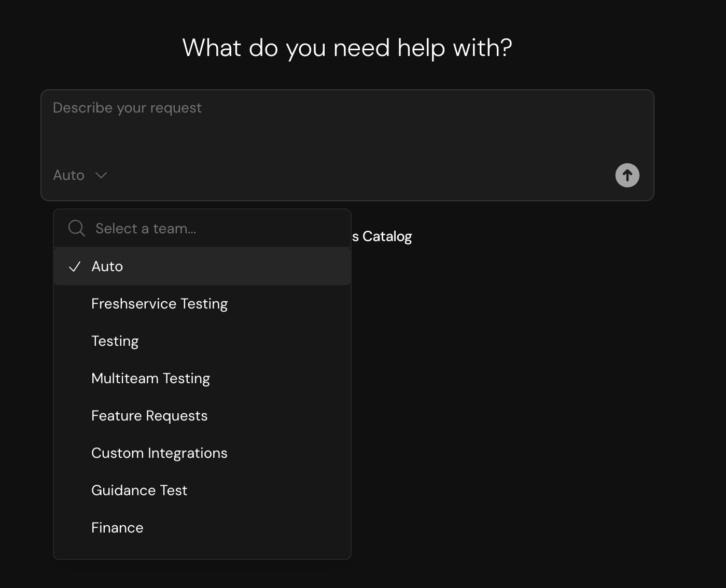726x588 pixels.
Task: Pick Multiteam Testing as the team
Action: (150, 378)
